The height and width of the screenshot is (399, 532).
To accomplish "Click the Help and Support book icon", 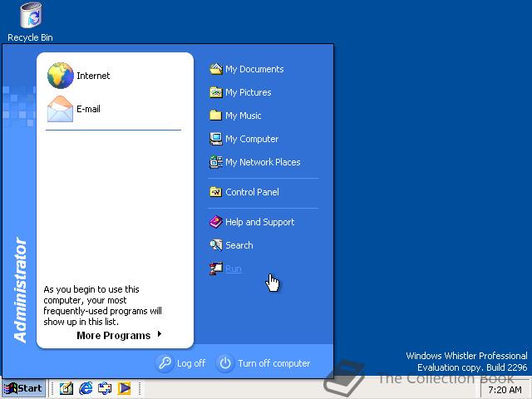I will click(x=216, y=222).
